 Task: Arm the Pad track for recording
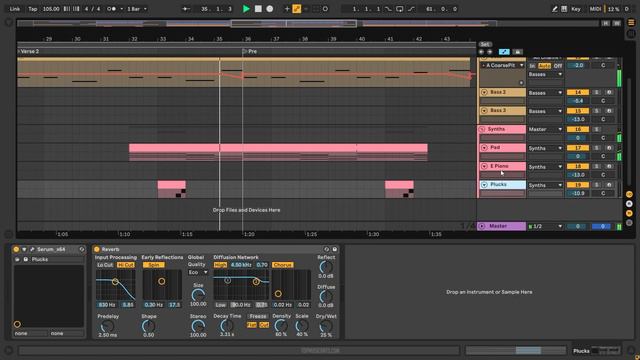point(609,148)
